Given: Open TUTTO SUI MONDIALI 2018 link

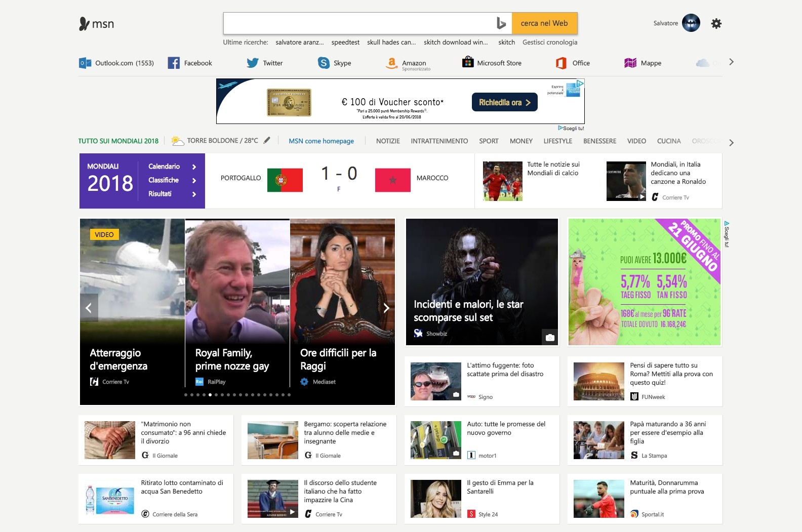Looking at the screenshot, I should point(118,141).
